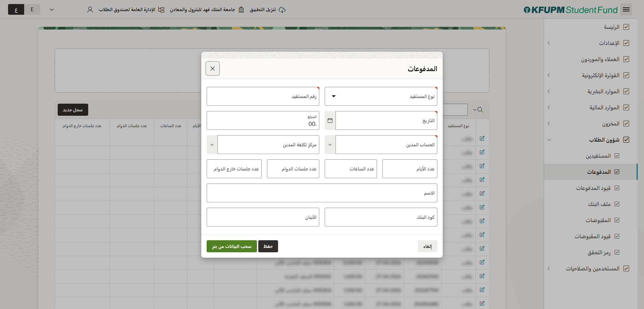Click the edit icon in fifth table row

tap(482, 193)
